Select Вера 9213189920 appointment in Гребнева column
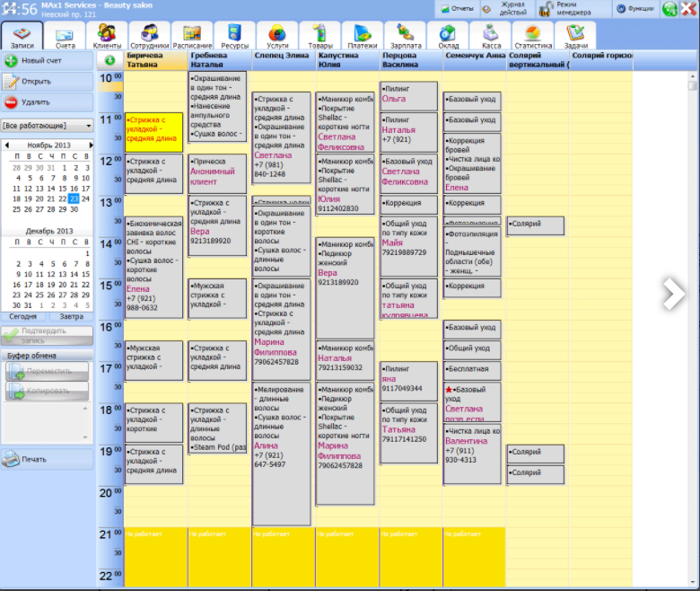This screenshot has height=591, width=700. point(217,225)
